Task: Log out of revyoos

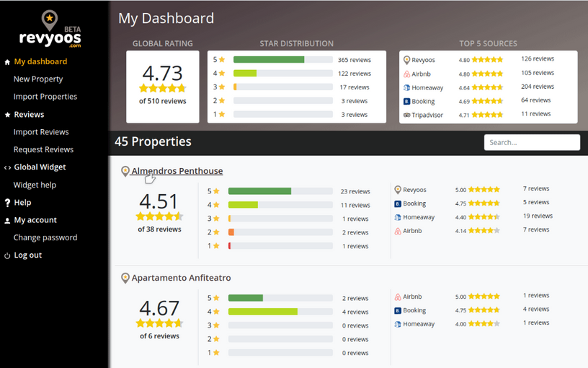Action: coord(28,255)
